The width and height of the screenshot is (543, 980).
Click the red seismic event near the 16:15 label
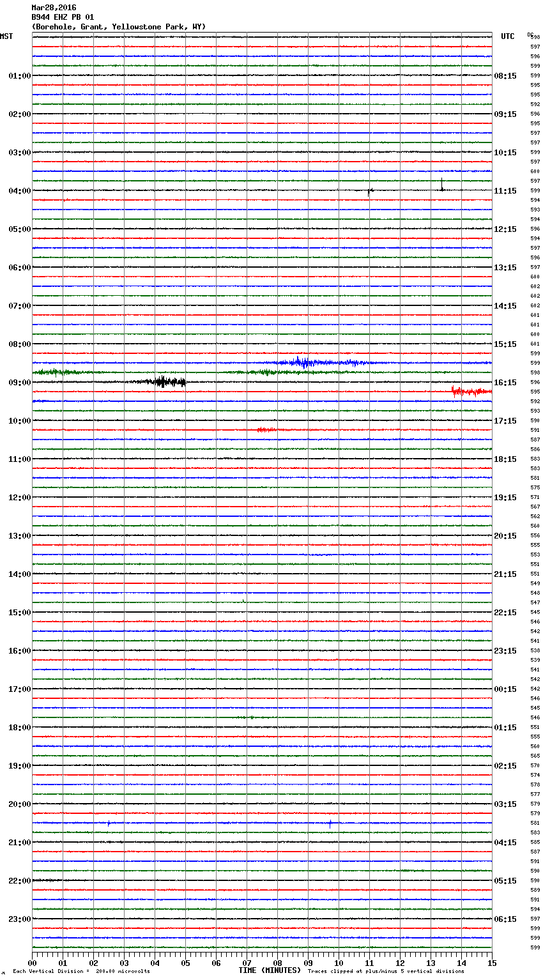(x=471, y=391)
